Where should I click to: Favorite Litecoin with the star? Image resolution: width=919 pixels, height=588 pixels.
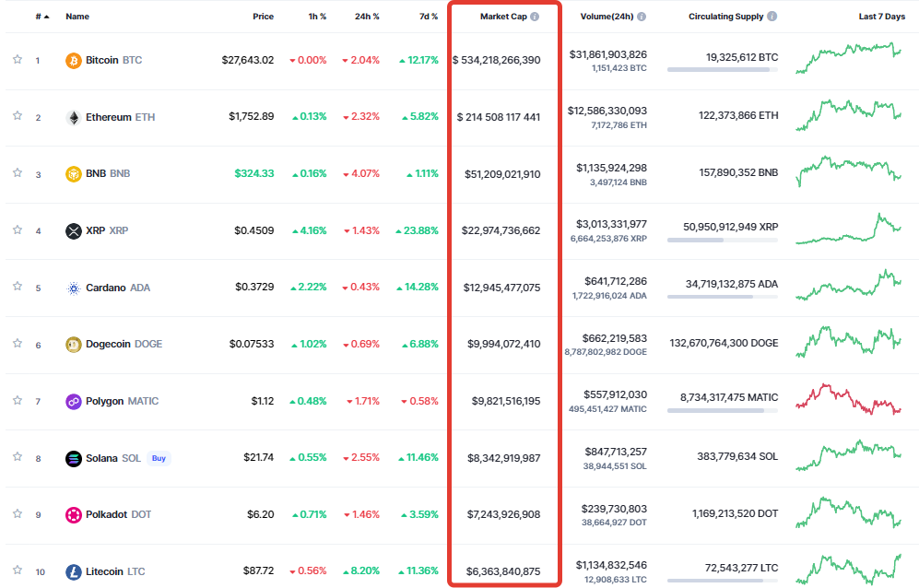click(17, 570)
